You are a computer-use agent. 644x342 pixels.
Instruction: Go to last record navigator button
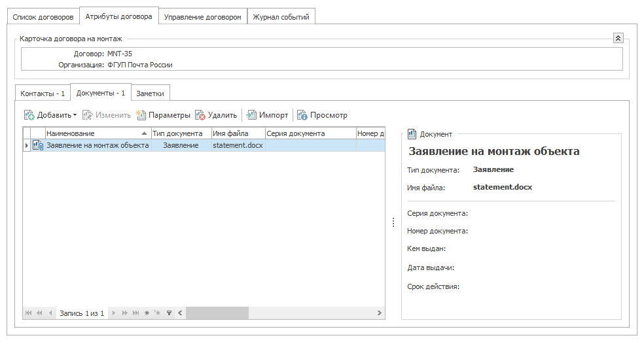click(x=136, y=313)
